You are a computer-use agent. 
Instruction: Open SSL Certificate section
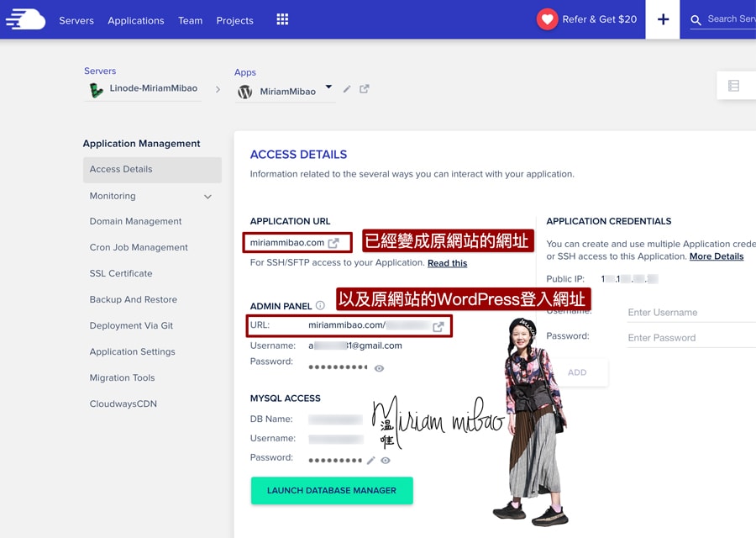121,273
